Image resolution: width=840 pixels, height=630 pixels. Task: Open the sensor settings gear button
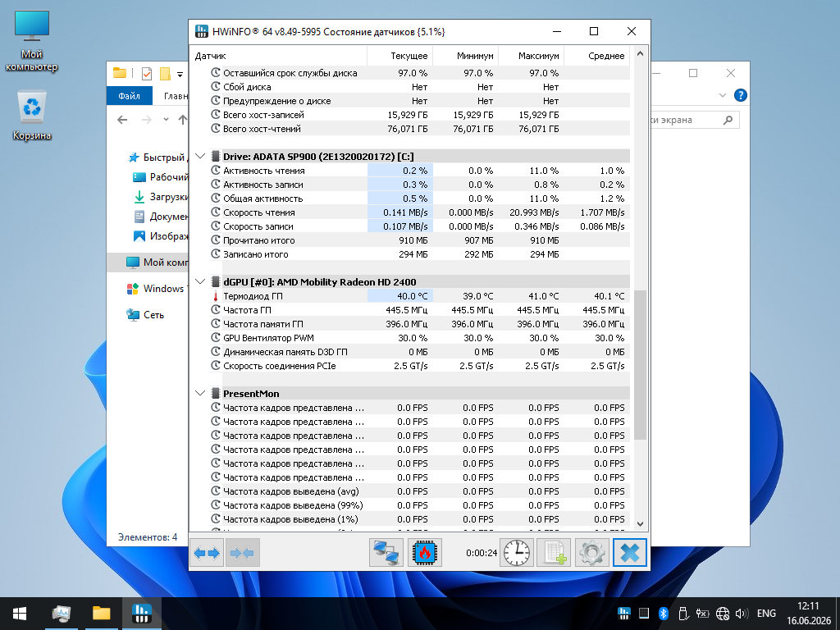[x=592, y=552]
